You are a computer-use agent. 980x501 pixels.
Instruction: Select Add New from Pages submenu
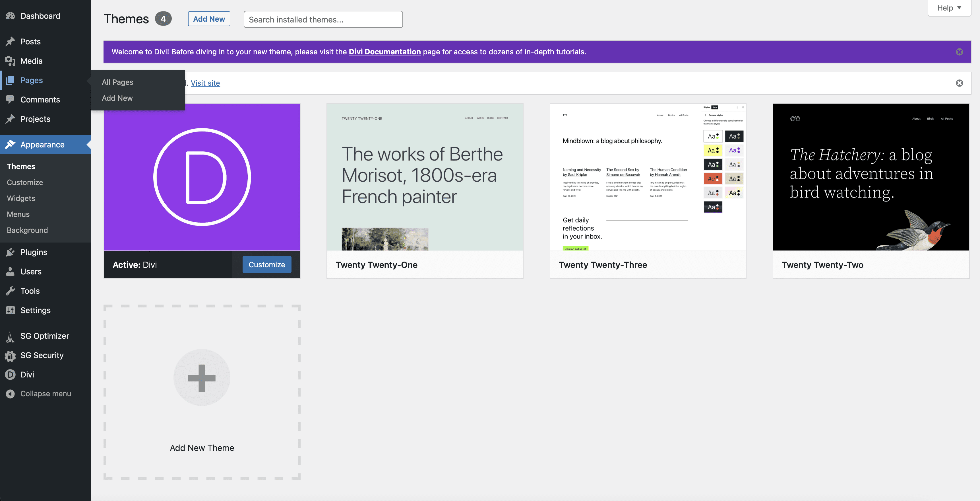point(117,97)
